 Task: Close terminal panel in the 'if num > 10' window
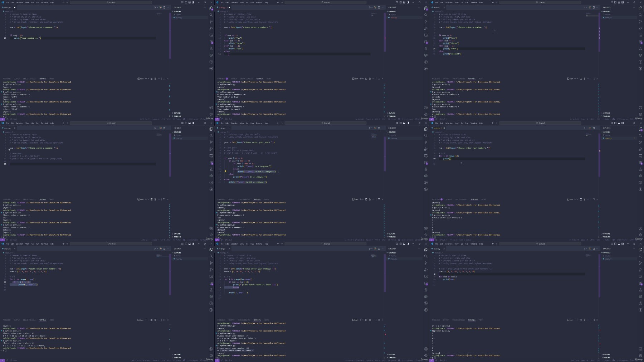168,79
